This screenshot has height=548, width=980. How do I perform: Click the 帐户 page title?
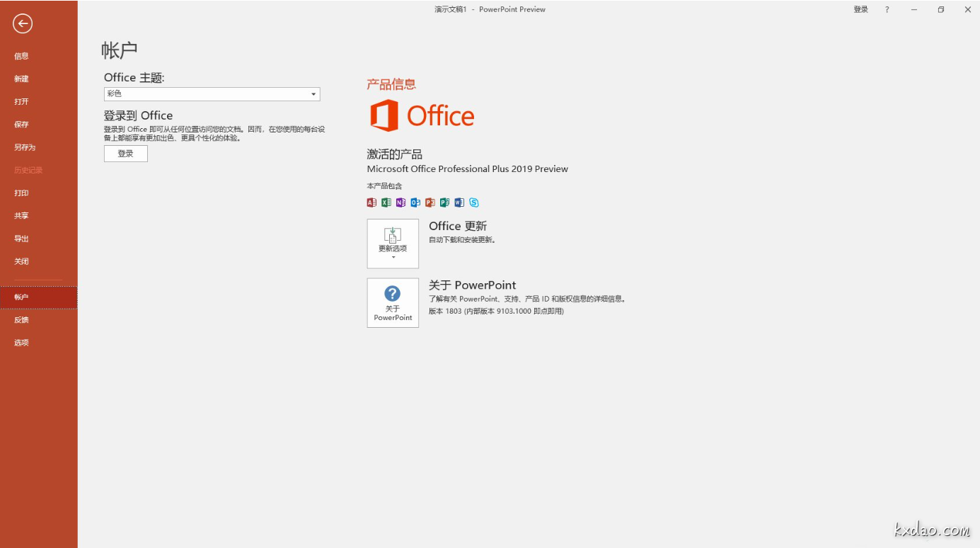[x=120, y=50]
